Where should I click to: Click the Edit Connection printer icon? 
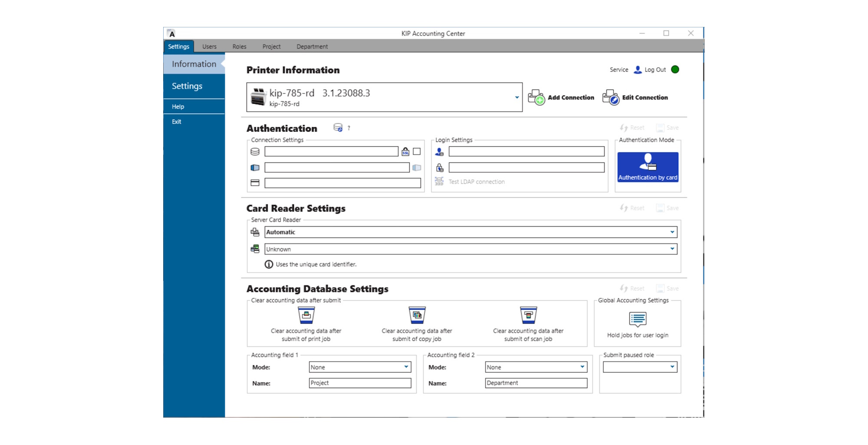point(611,97)
